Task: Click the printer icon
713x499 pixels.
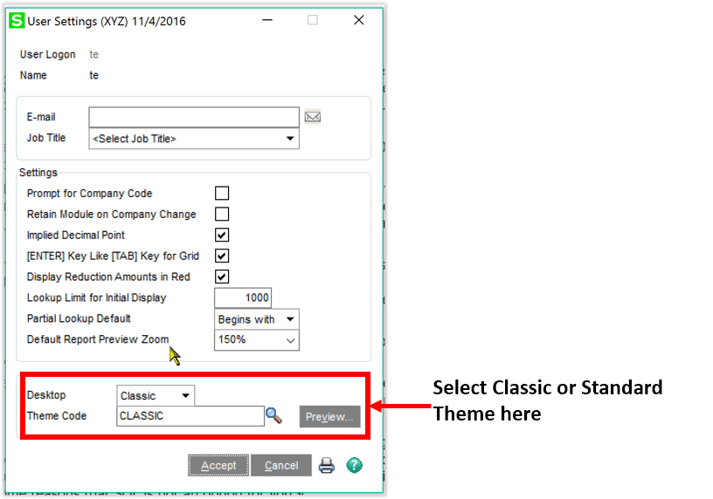Action: click(x=326, y=465)
